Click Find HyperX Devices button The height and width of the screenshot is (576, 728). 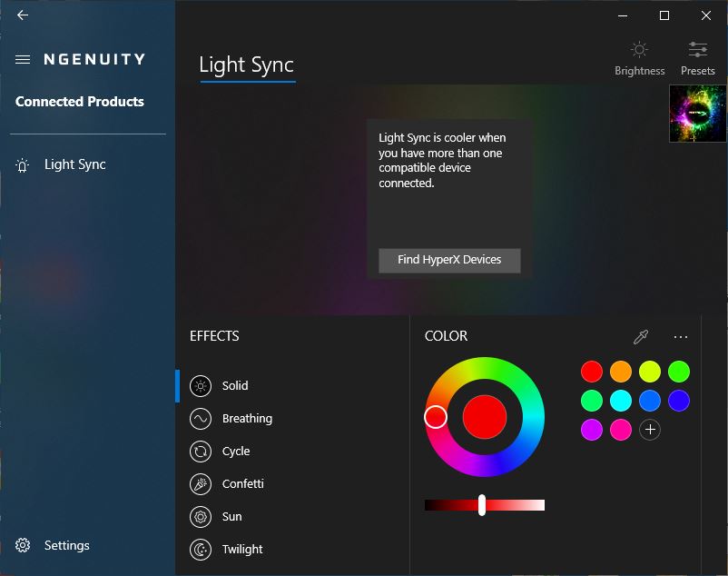(449, 260)
